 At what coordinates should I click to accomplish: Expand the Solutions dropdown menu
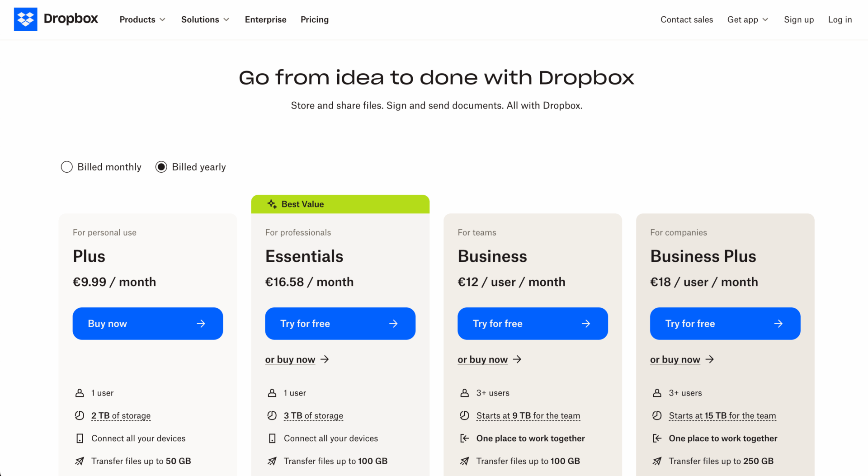(x=205, y=19)
